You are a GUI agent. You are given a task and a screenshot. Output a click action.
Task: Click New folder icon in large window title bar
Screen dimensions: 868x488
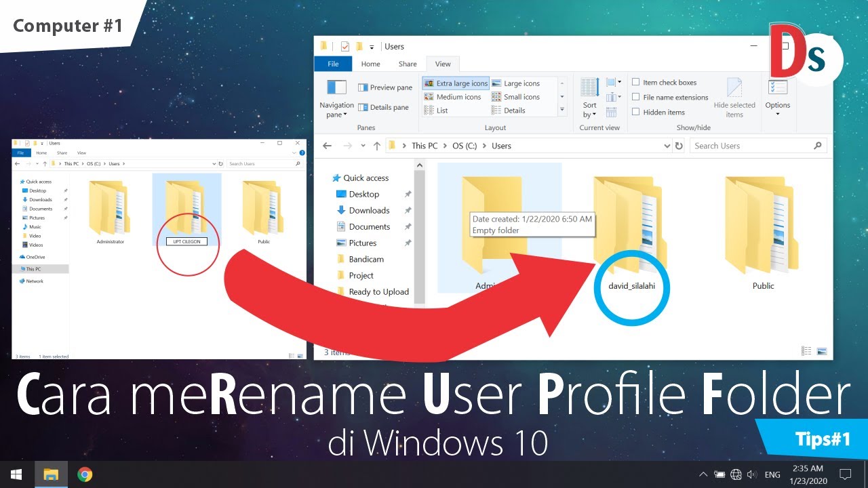tap(359, 47)
